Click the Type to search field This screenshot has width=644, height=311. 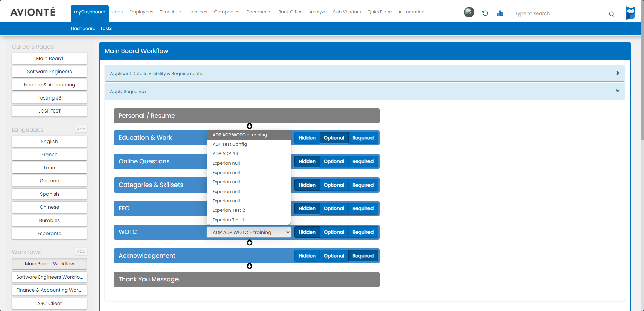559,13
